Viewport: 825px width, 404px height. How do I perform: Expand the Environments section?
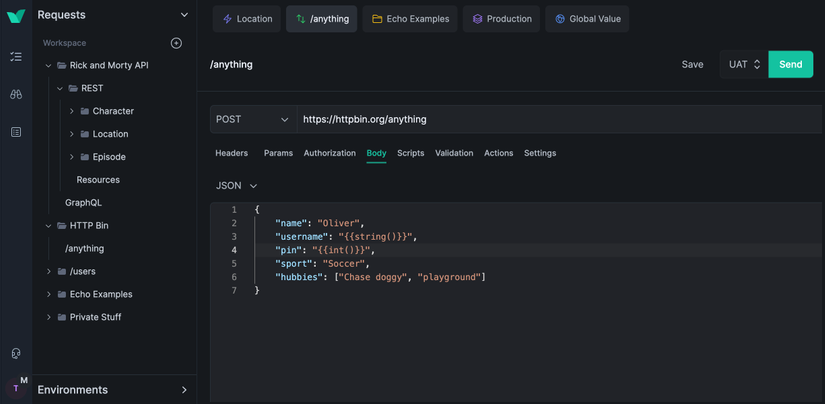coord(184,390)
